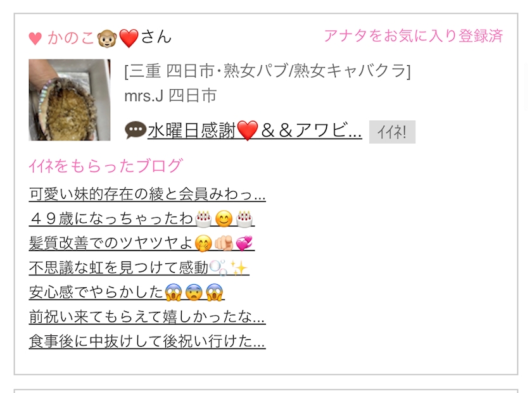This screenshot has height=393, width=532.
Task: Click the red heart emoji beside さん
Action: coord(129,38)
